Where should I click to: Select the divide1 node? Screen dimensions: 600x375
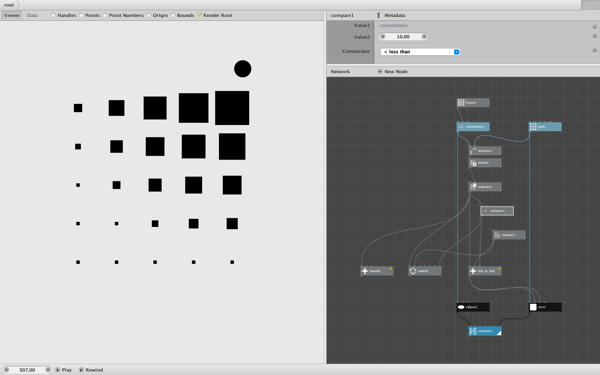pos(485,163)
